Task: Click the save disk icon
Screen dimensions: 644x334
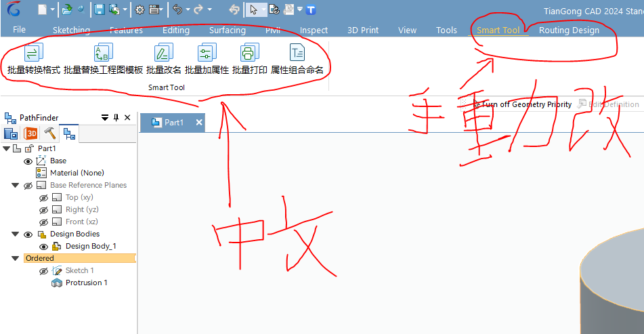Action: 100,9
